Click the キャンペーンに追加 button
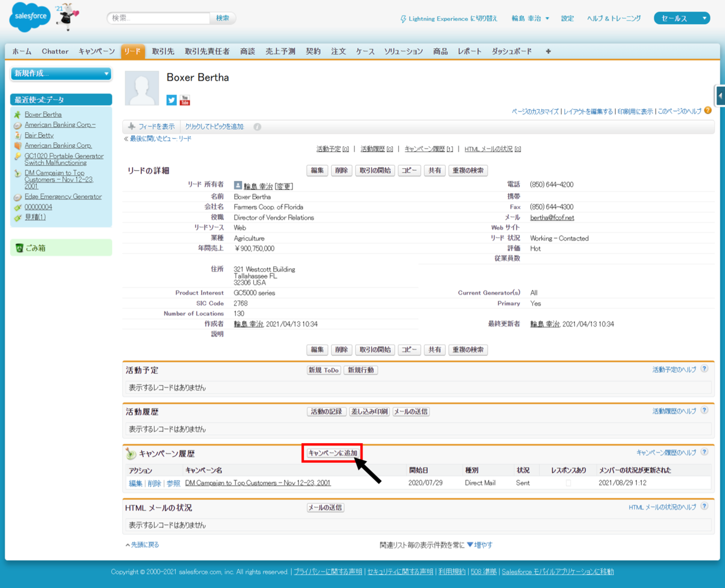725x588 pixels. tap(333, 453)
